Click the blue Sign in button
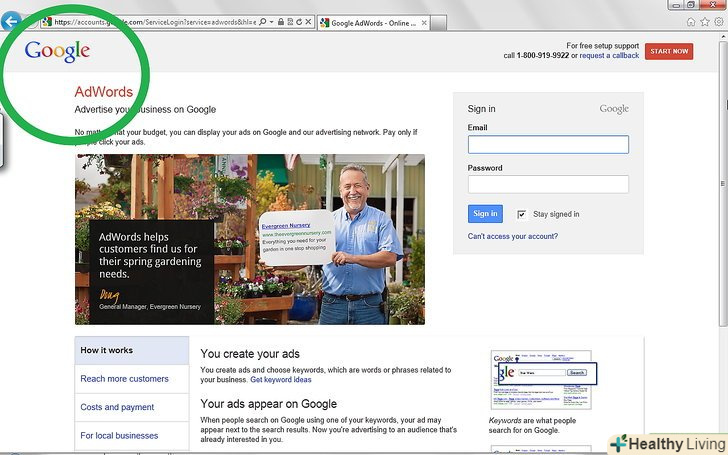 coord(485,214)
